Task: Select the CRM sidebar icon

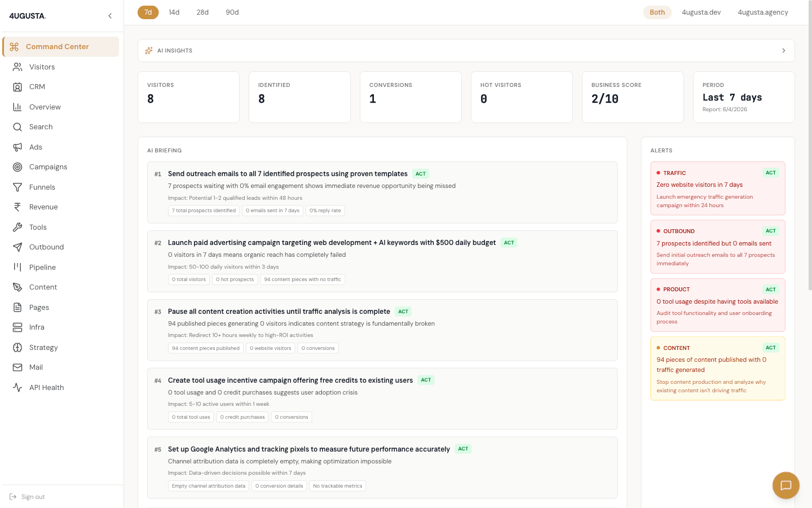Action: pos(17,86)
